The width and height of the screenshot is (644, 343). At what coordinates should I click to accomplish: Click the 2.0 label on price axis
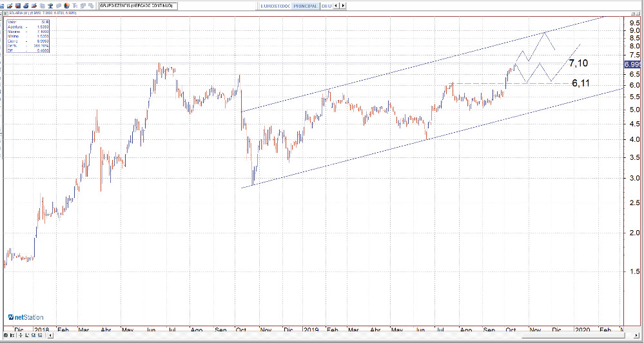pyautogui.click(x=634, y=233)
